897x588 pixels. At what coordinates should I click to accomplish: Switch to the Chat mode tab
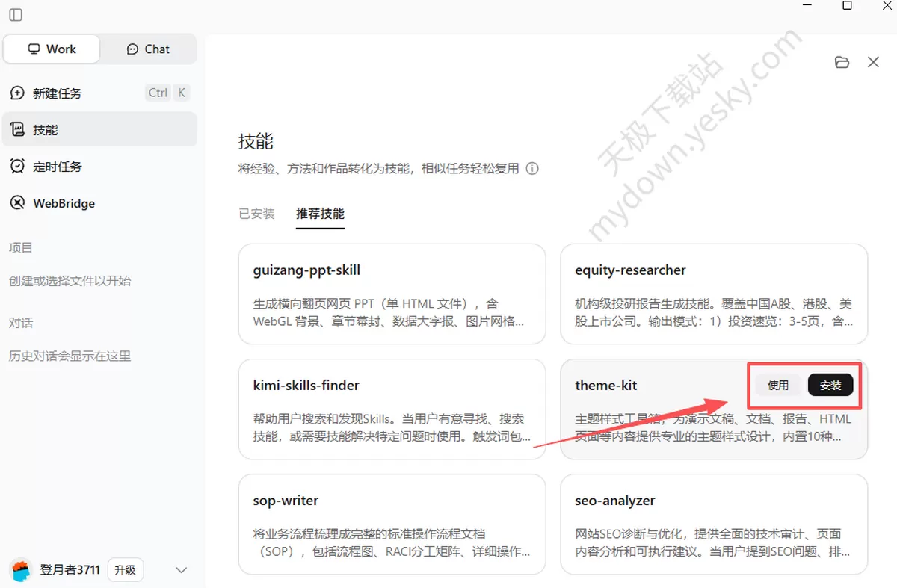(x=148, y=49)
